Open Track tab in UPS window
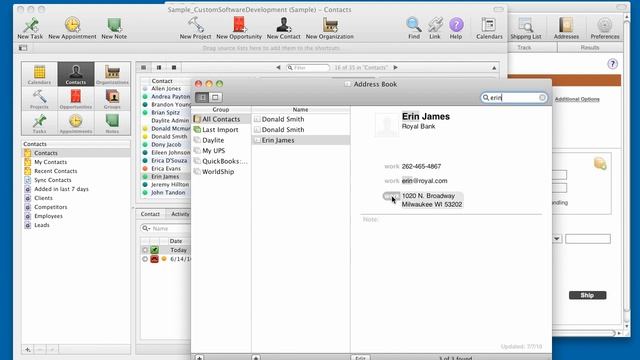This screenshot has width=640, height=360. pyautogui.click(x=524, y=48)
